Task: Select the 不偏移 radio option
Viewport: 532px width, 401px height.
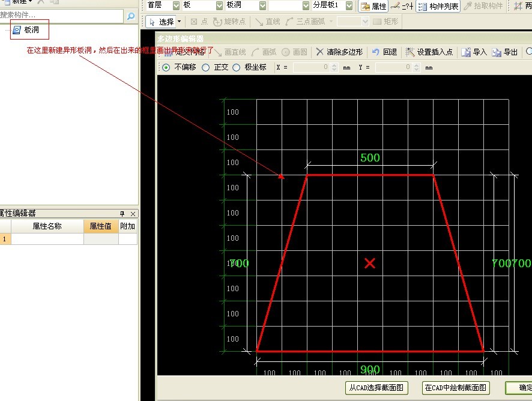Action: point(166,67)
